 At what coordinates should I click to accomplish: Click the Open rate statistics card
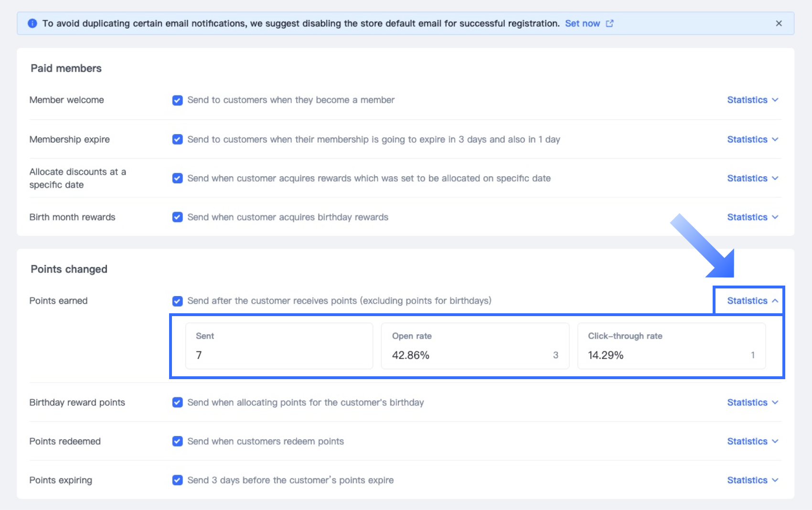tap(475, 346)
